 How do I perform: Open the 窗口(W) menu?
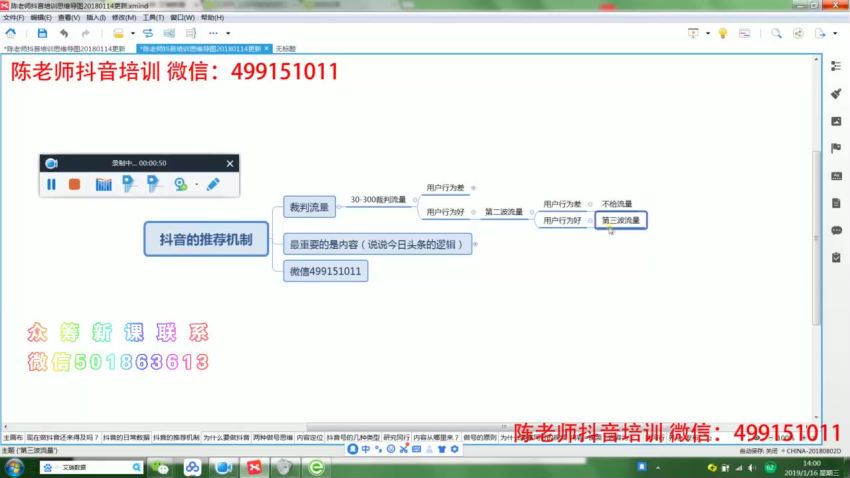pos(182,18)
